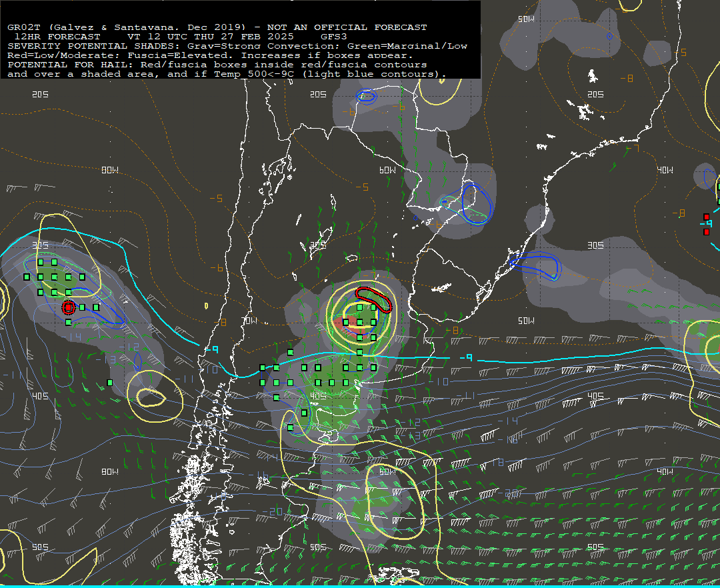720x588 pixels.
Task: Click the red circled hail box over the Pacific
Action: [69, 307]
